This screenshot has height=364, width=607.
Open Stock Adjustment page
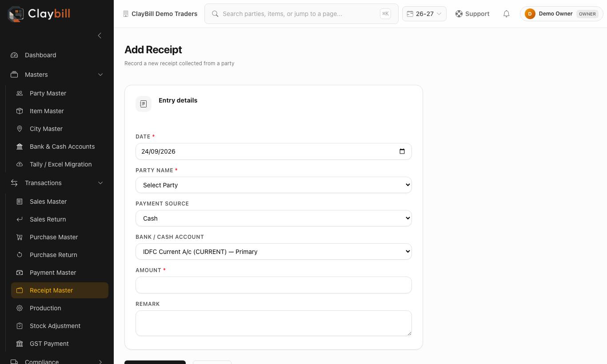60,326
